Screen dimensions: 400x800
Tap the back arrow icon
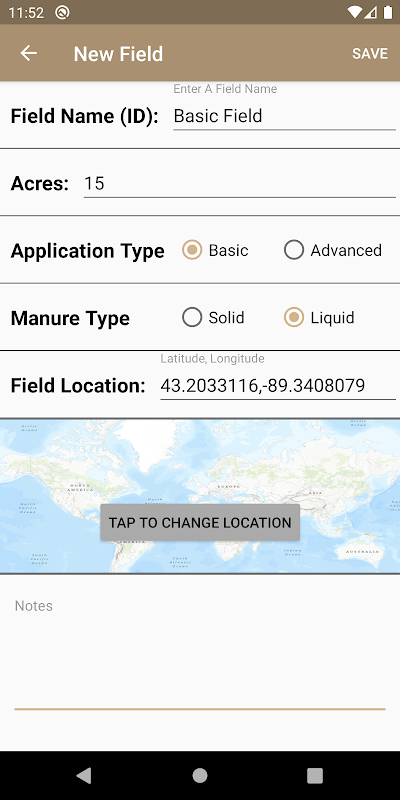(x=29, y=53)
